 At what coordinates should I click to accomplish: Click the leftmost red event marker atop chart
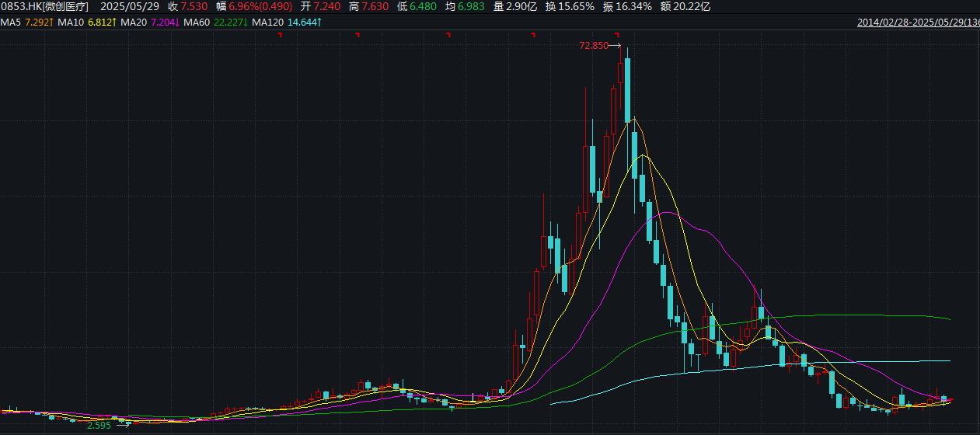[x=278, y=35]
